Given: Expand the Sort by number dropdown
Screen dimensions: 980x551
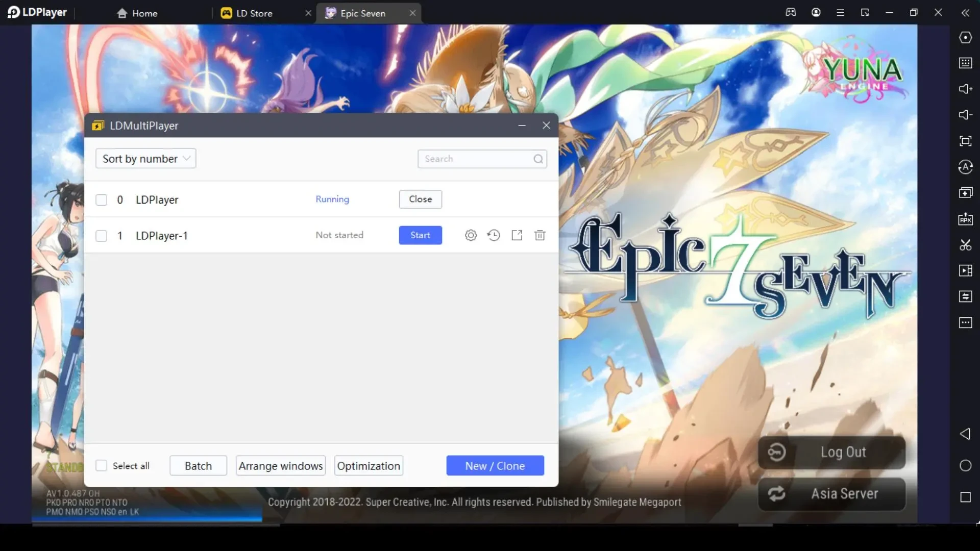Looking at the screenshot, I should click(145, 158).
